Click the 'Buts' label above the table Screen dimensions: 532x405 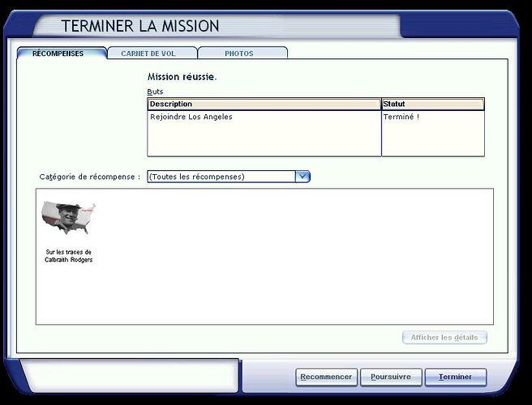coord(155,92)
